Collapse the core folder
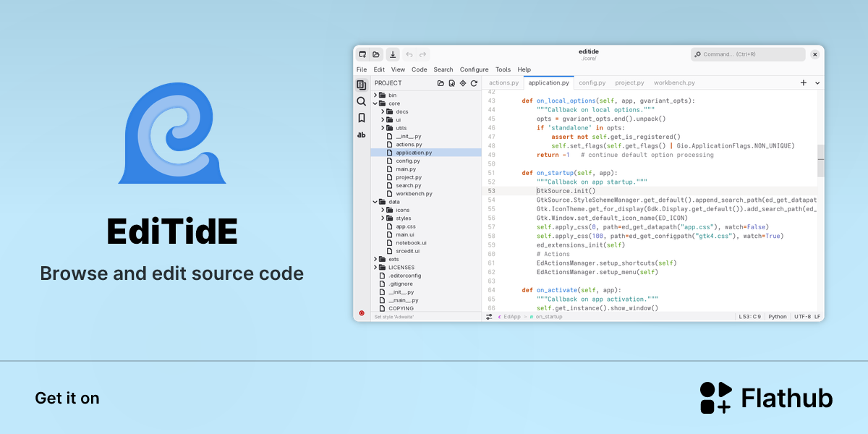This screenshot has height=434, width=868. [375, 103]
